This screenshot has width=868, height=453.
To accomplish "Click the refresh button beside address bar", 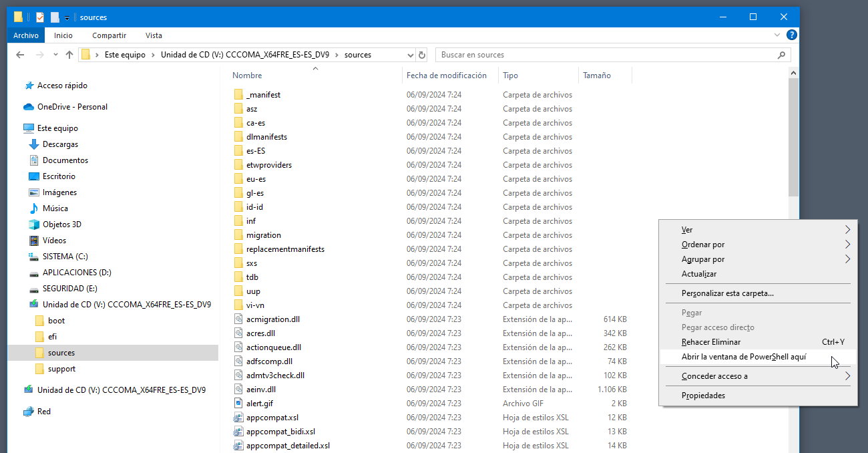I will (x=422, y=55).
